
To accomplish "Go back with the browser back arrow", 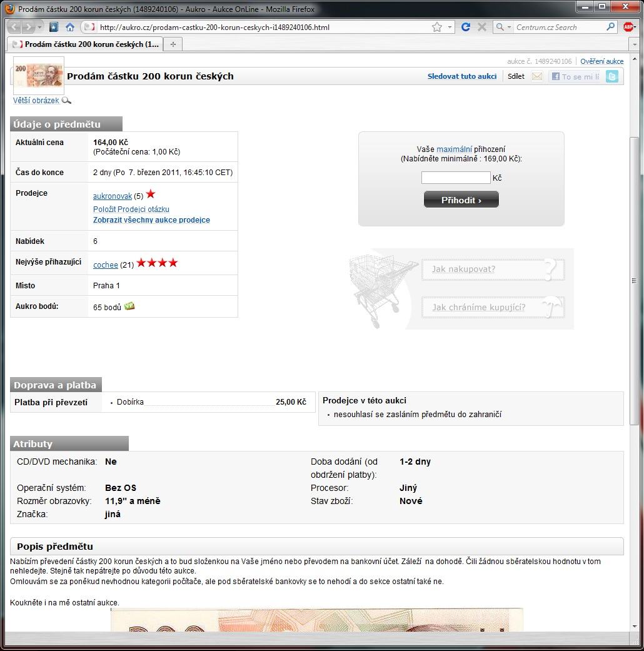I will [14, 28].
